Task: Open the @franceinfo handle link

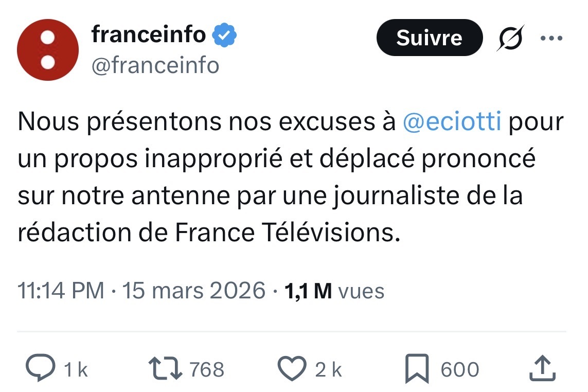Action: click(155, 65)
